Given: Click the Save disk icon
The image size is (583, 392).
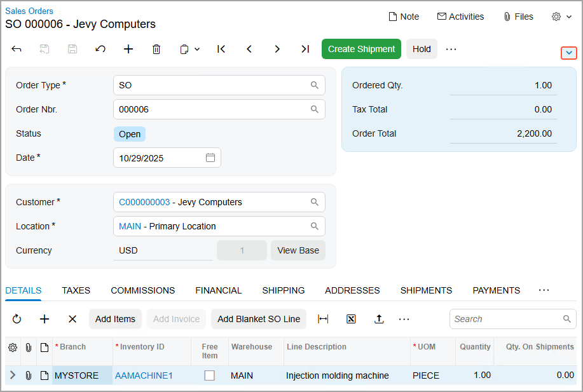Looking at the screenshot, I should (72, 49).
